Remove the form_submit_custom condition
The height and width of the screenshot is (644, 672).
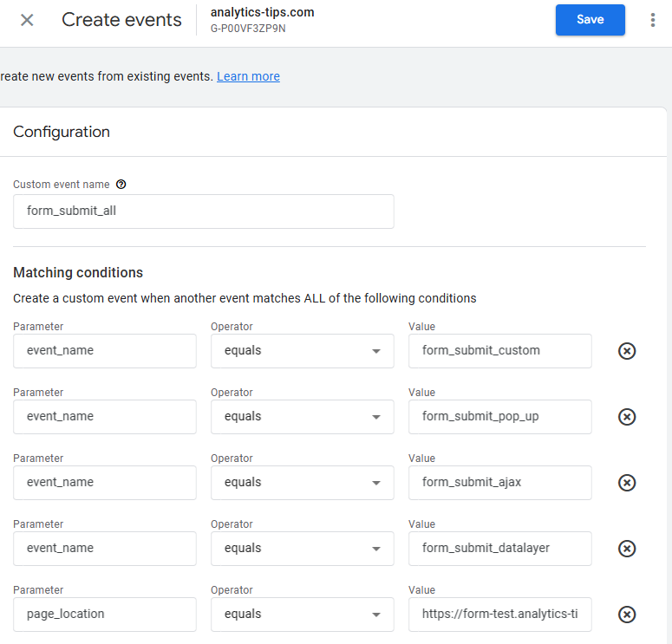coord(627,351)
